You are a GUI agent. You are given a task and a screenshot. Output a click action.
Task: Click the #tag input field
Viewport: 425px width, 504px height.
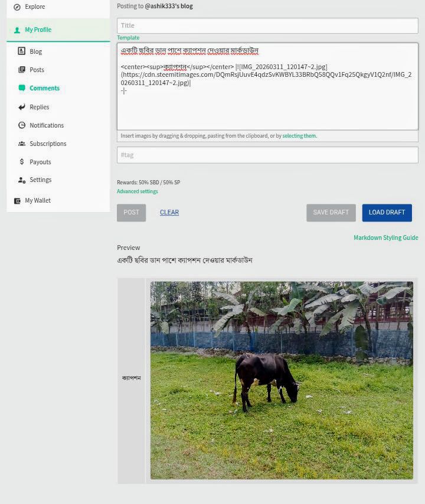click(267, 155)
